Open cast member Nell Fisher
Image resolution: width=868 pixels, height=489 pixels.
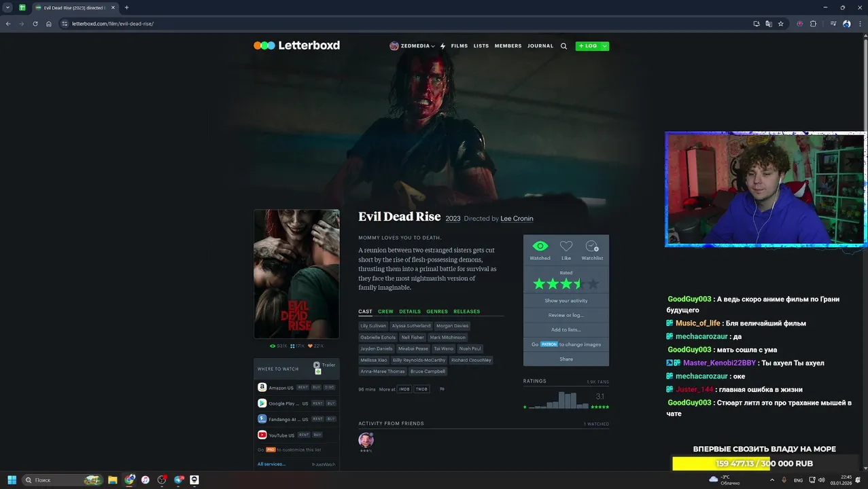(413, 338)
